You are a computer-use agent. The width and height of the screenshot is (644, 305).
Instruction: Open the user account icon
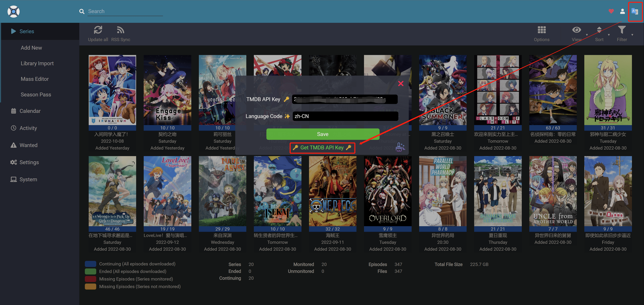pyautogui.click(x=623, y=11)
